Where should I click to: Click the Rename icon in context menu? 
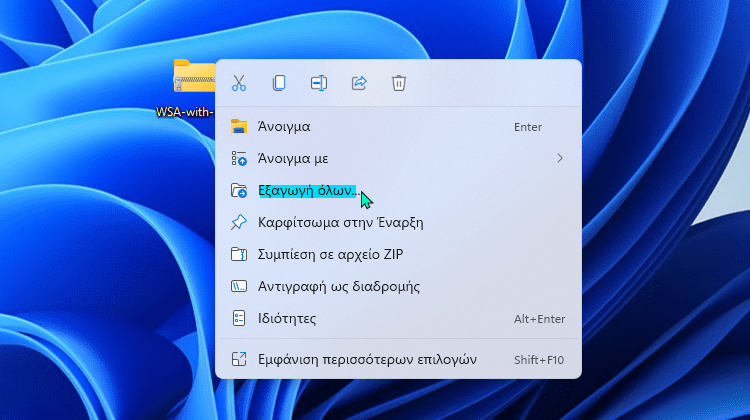click(319, 83)
